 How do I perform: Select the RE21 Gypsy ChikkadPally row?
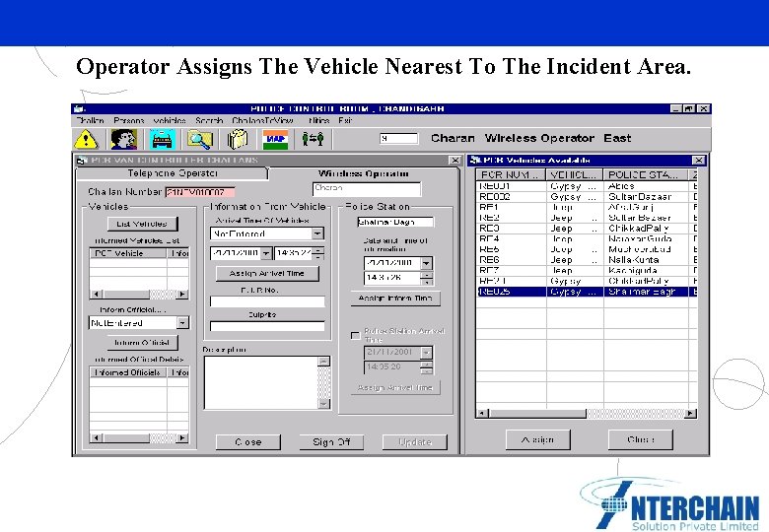(587, 281)
